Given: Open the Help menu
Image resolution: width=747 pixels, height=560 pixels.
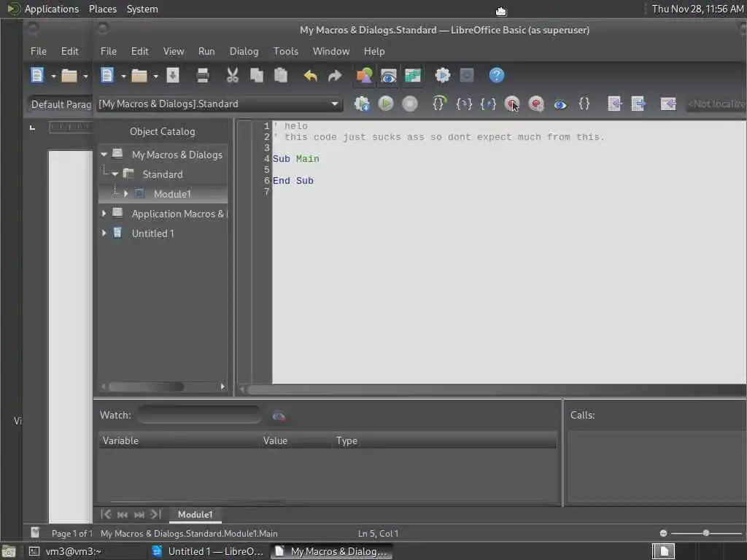Looking at the screenshot, I should click(x=374, y=51).
